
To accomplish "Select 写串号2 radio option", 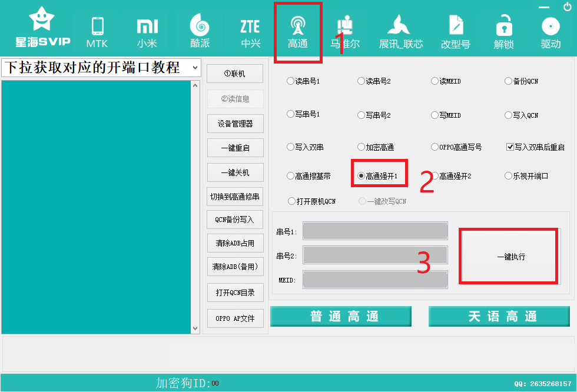I will [374, 115].
